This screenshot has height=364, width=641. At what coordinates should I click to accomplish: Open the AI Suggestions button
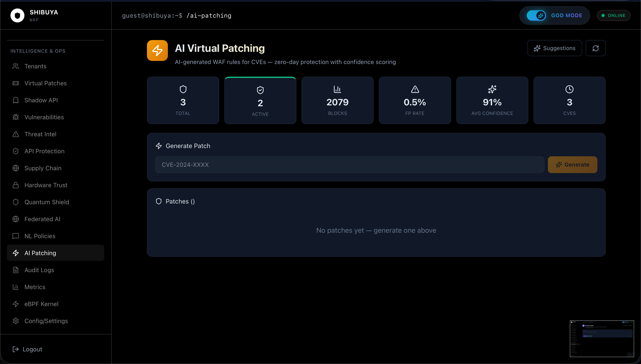554,48
